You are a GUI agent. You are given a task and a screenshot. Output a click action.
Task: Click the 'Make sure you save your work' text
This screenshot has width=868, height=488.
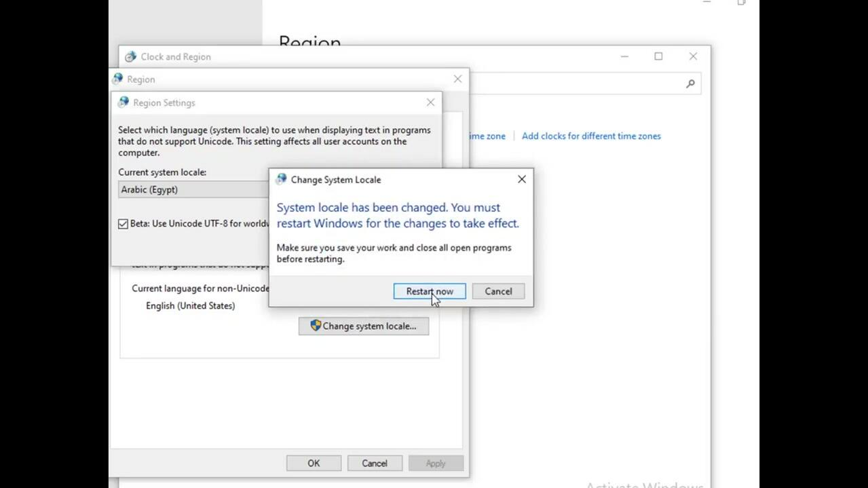394,253
